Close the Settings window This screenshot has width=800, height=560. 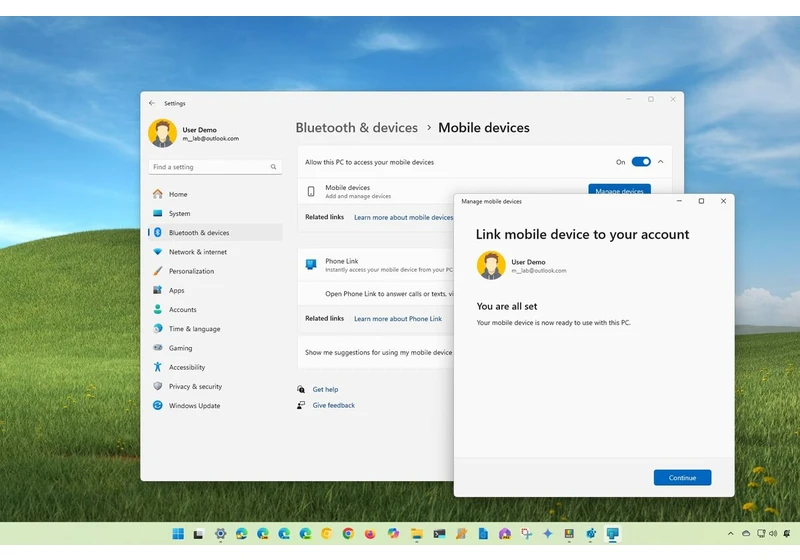coord(673,99)
